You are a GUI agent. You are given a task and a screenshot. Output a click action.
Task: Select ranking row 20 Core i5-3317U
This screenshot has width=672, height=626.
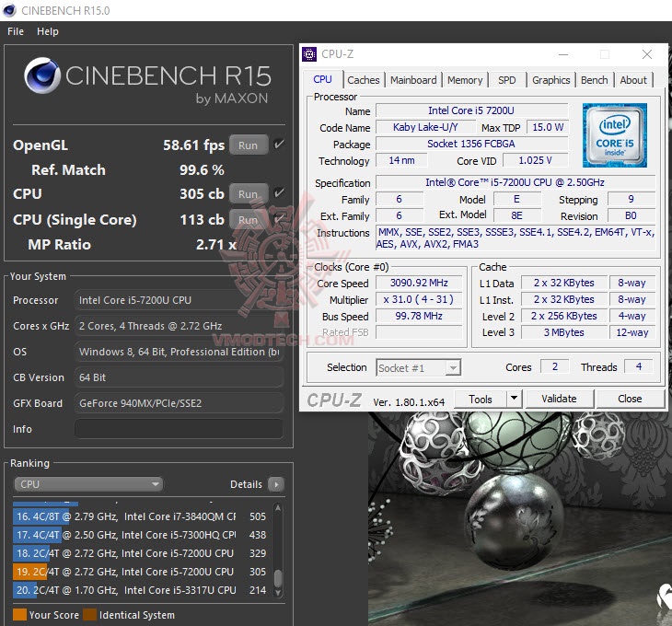142,590
